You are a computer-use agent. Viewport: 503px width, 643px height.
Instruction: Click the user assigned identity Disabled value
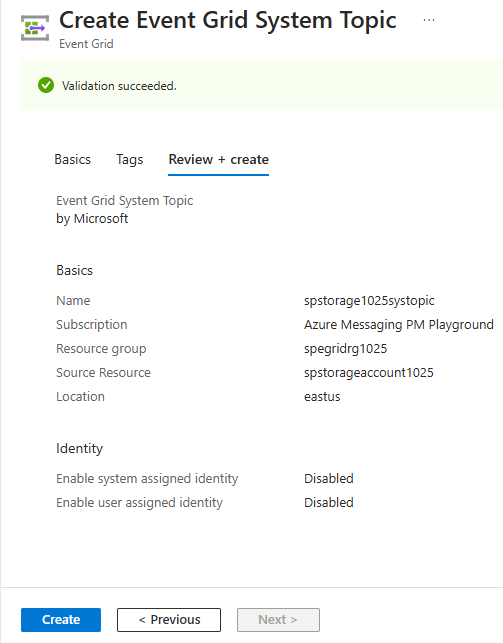[x=329, y=503]
